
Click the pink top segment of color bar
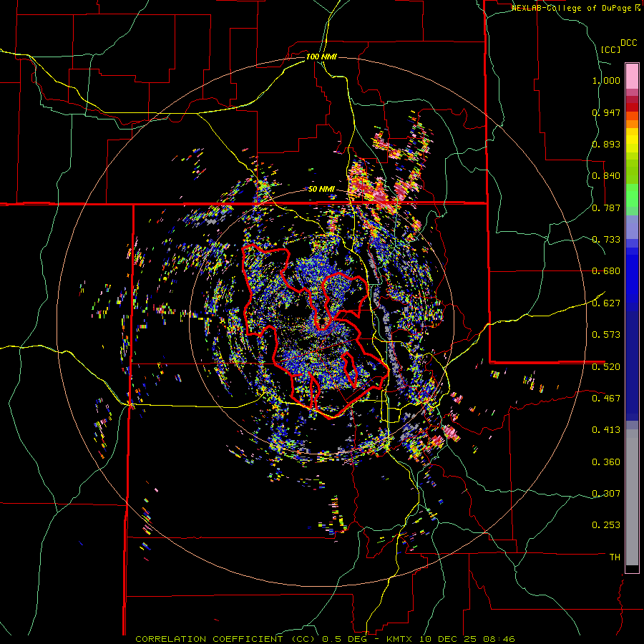click(632, 76)
